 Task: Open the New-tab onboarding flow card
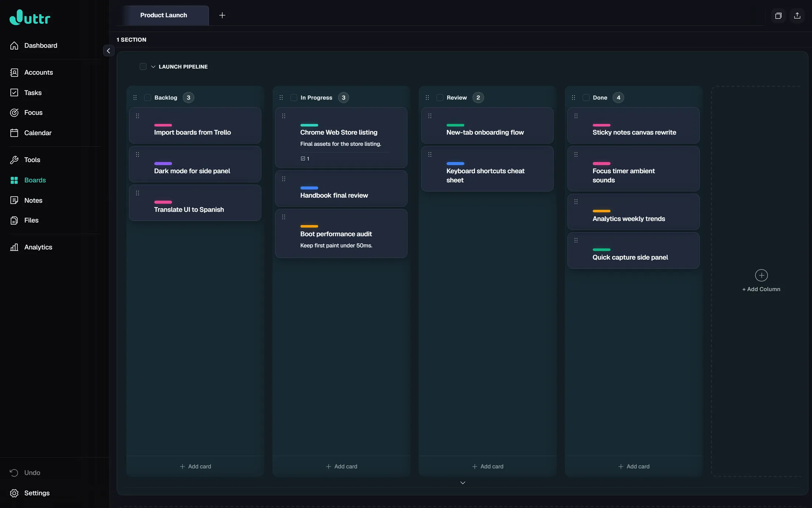coord(487,126)
